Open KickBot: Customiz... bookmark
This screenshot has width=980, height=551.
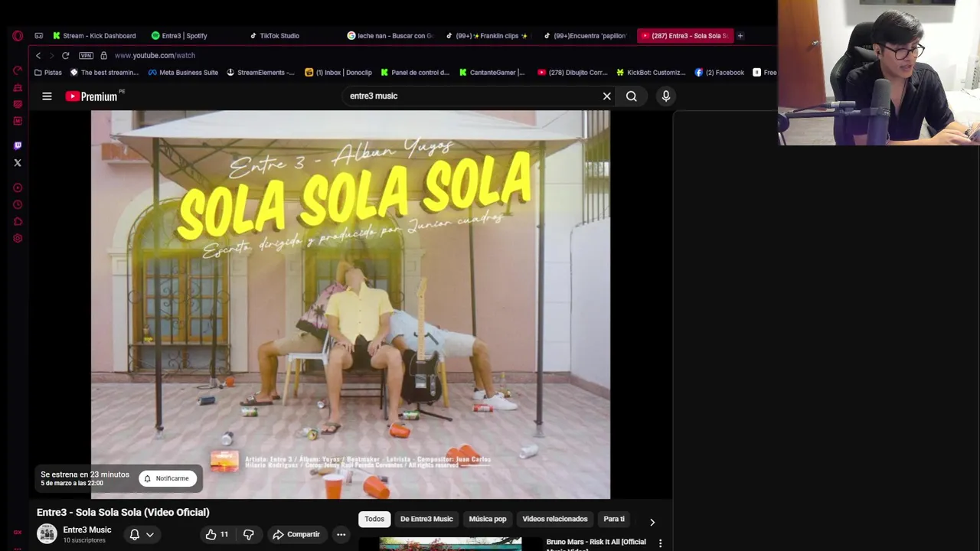pyautogui.click(x=651, y=73)
